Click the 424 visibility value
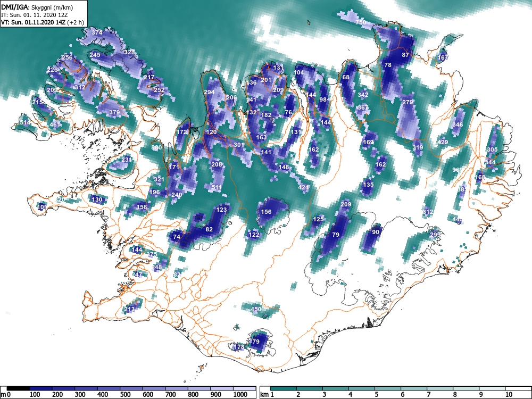 tap(303, 187)
